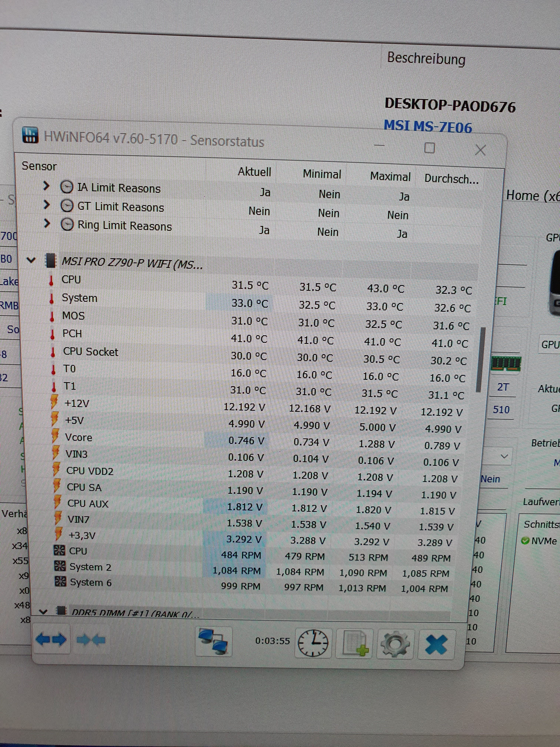The image size is (560, 747).
Task: Start logging with page-plus icon
Action: click(x=355, y=644)
